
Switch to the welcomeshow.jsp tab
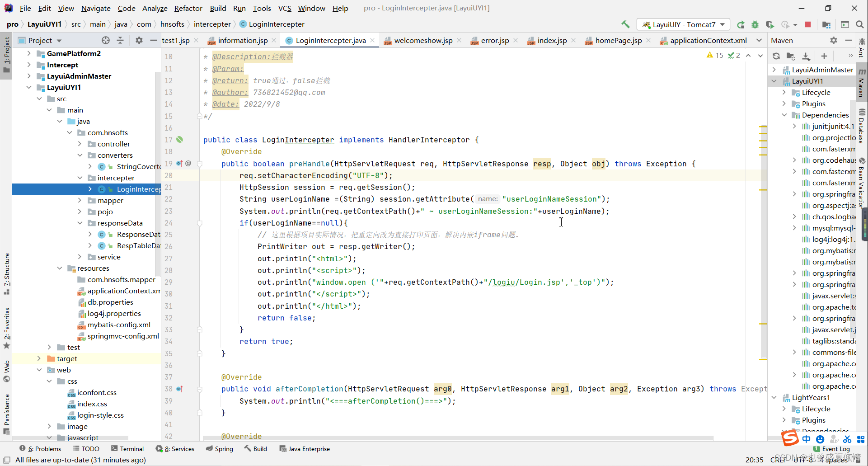[423, 40]
